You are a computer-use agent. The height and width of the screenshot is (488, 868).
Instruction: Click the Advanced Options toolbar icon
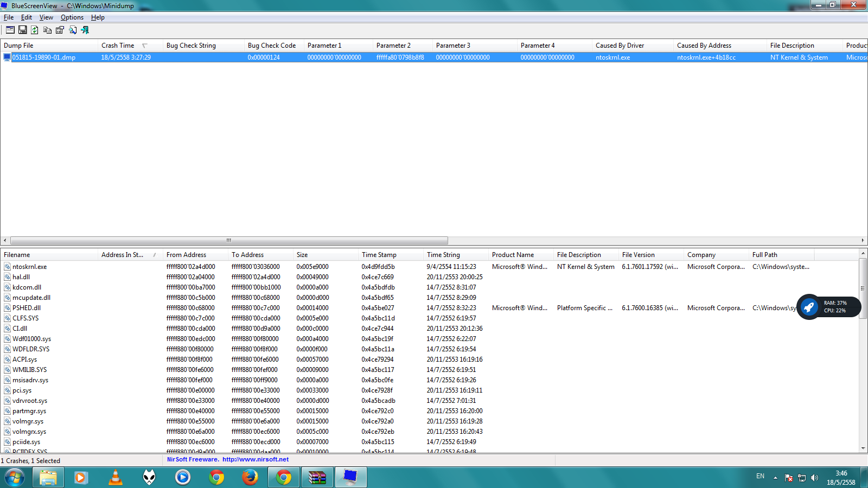[x=10, y=30]
